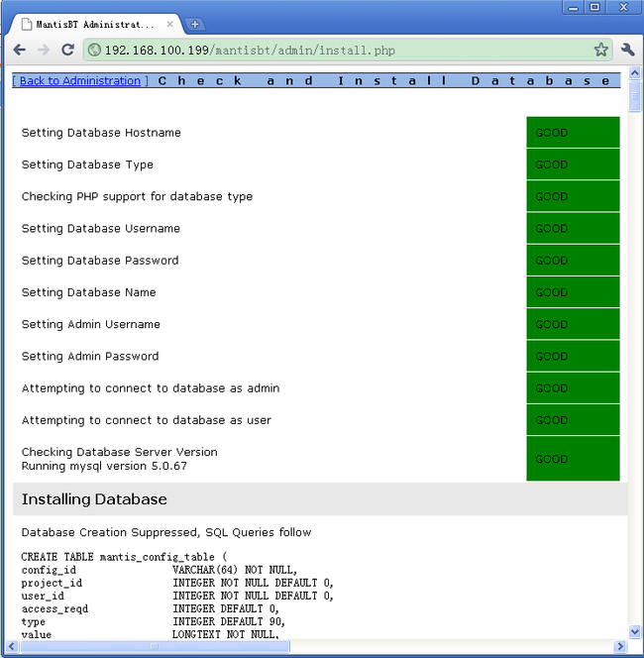Click 'Checking PHP support for database type'
The image size is (644, 658).
point(137,196)
